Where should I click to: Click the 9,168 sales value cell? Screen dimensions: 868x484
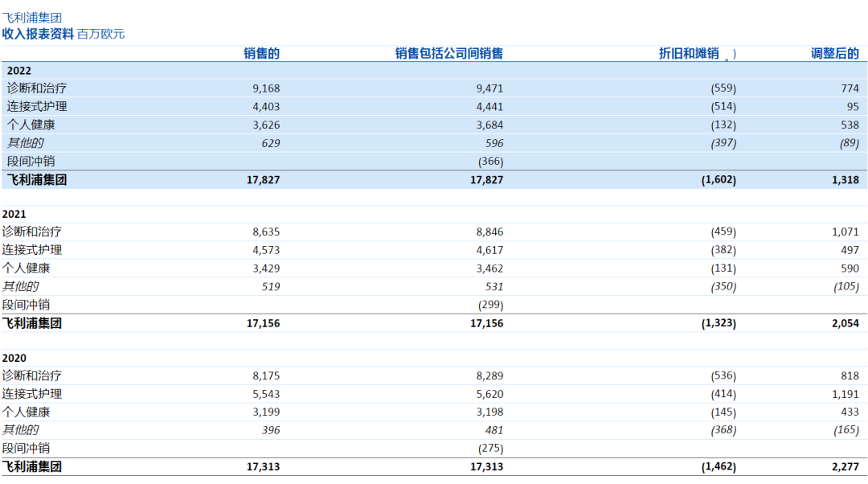(x=266, y=88)
